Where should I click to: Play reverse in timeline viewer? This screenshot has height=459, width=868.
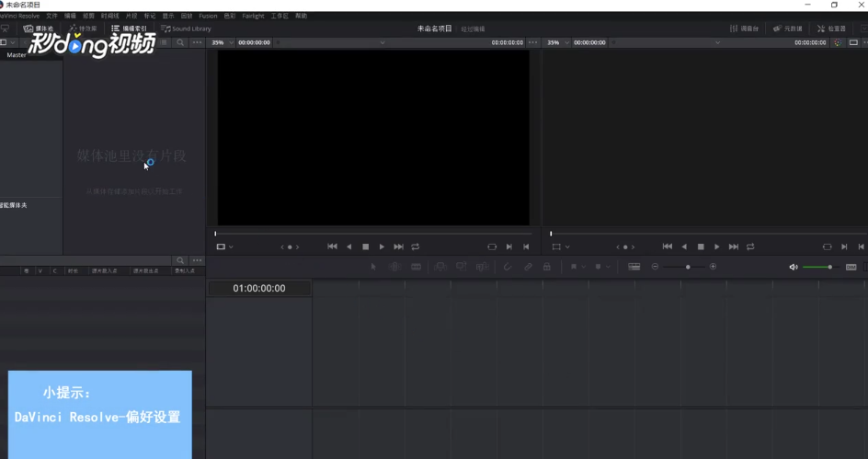[684, 247]
